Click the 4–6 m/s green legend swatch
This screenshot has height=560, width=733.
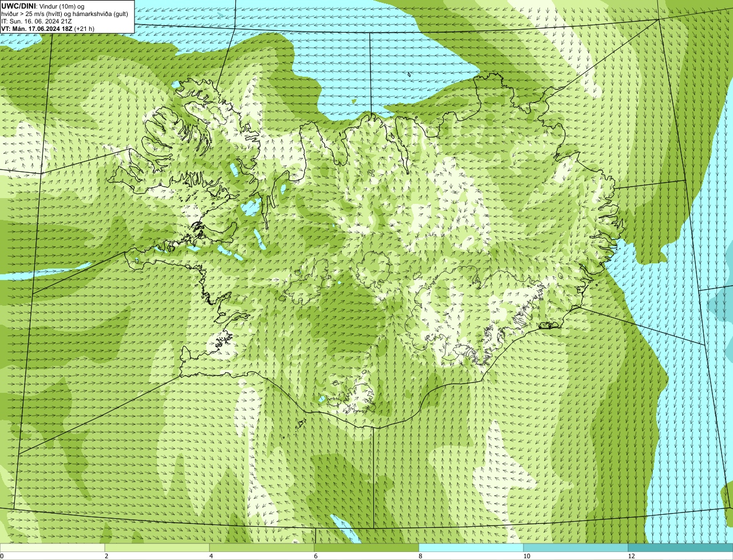[x=262, y=547]
